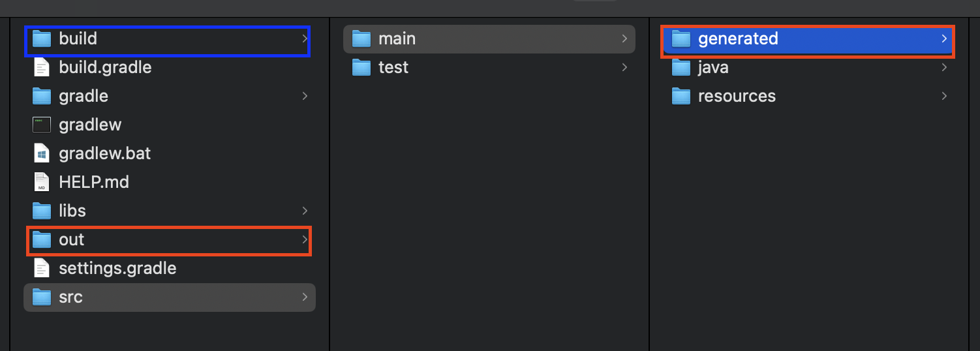The image size is (980, 351).
Task: Expand the resources folder arrow
Action: point(944,96)
